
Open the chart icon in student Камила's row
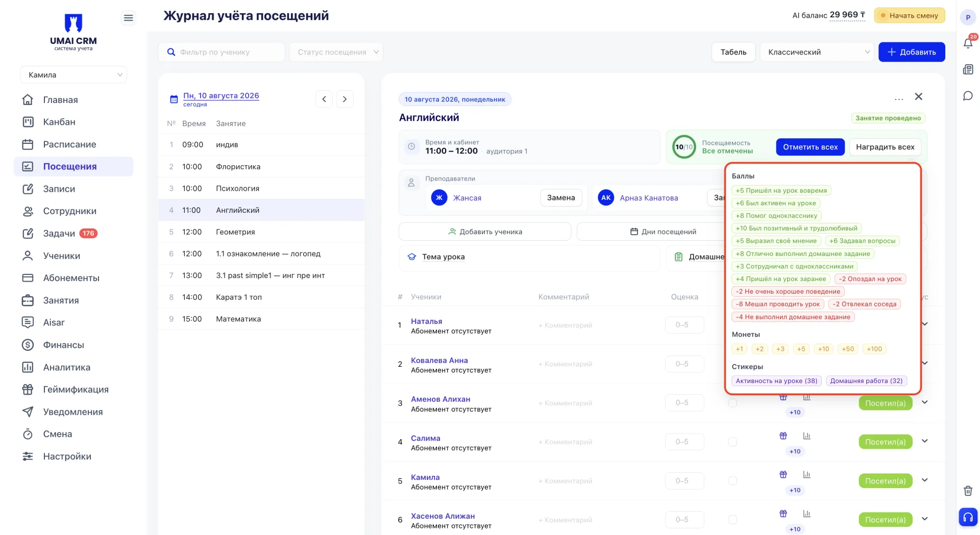(x=806, y=474)
